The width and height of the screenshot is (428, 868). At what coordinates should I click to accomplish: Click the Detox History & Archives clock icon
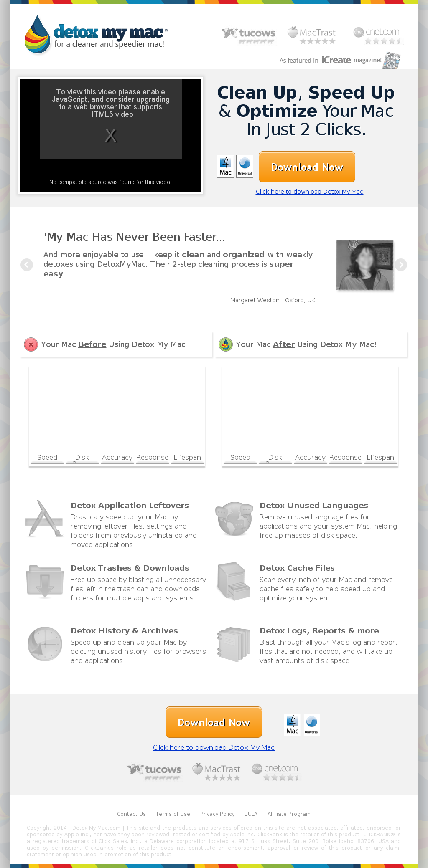[45, 644]
